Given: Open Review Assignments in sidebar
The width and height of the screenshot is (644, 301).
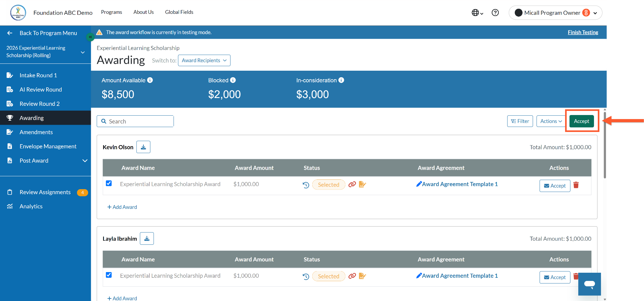Looking at the screenshot, I should [46, 192].
